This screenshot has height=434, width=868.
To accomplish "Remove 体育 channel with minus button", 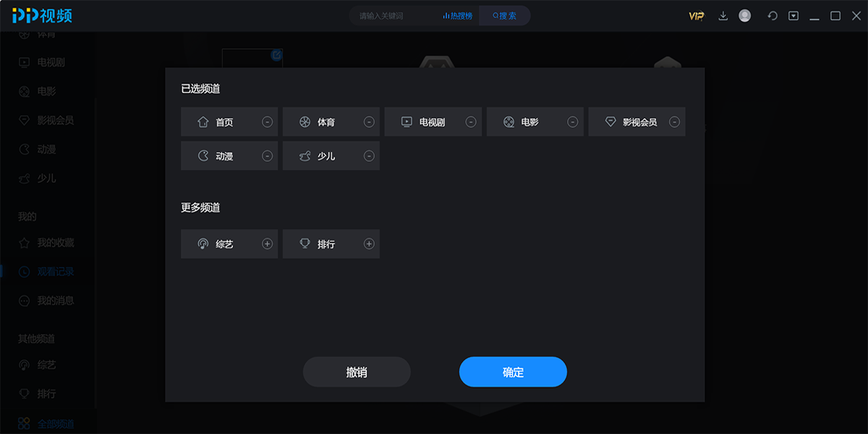I will pos(369,122).
